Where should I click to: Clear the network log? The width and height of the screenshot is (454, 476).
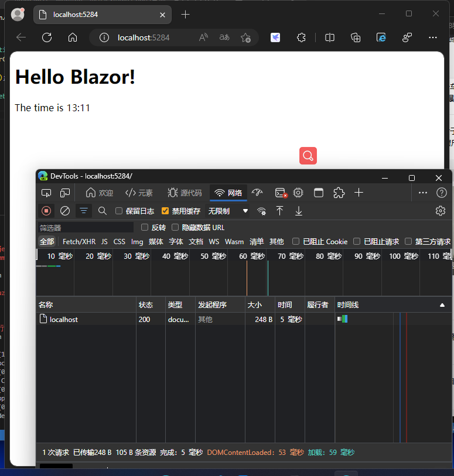(x=65, y=211)
